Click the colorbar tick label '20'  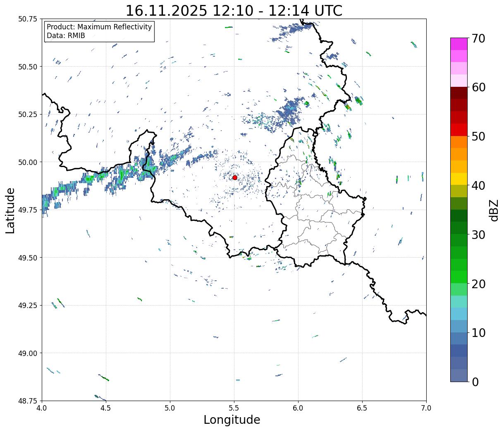[479, 284]
